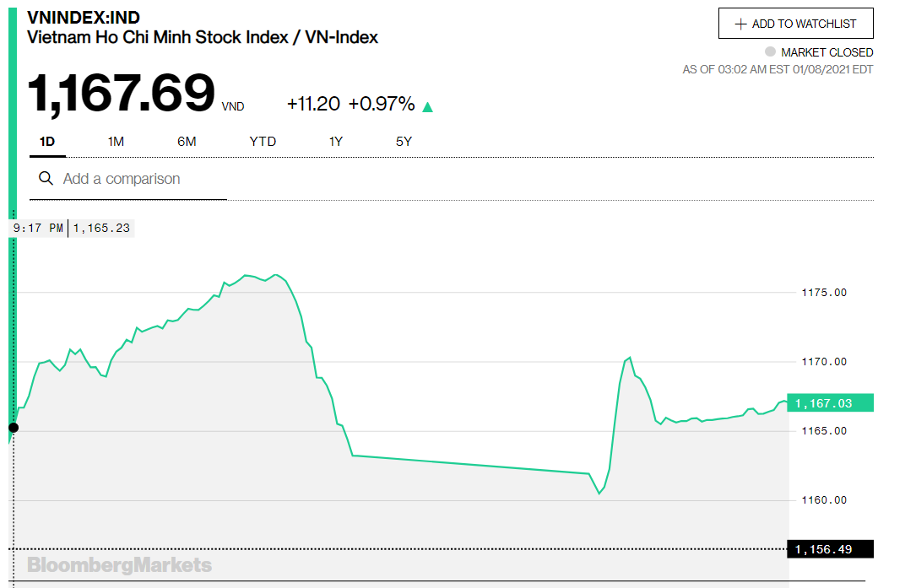Screen dimensions: 916x588
Task: Click the black data point marker on chart
Action: coord(14,428)
